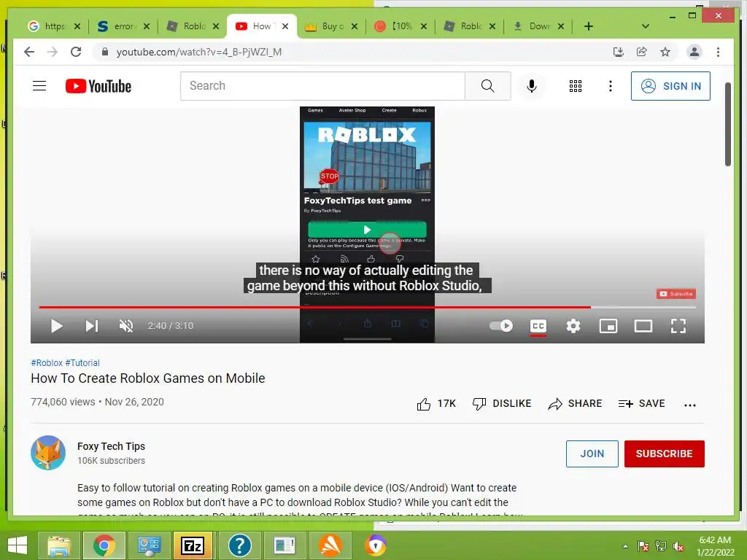Open the #Tutorial hashtag link
Image resolution: width=747 pixels, height=560 pixels.
[82, 363]
